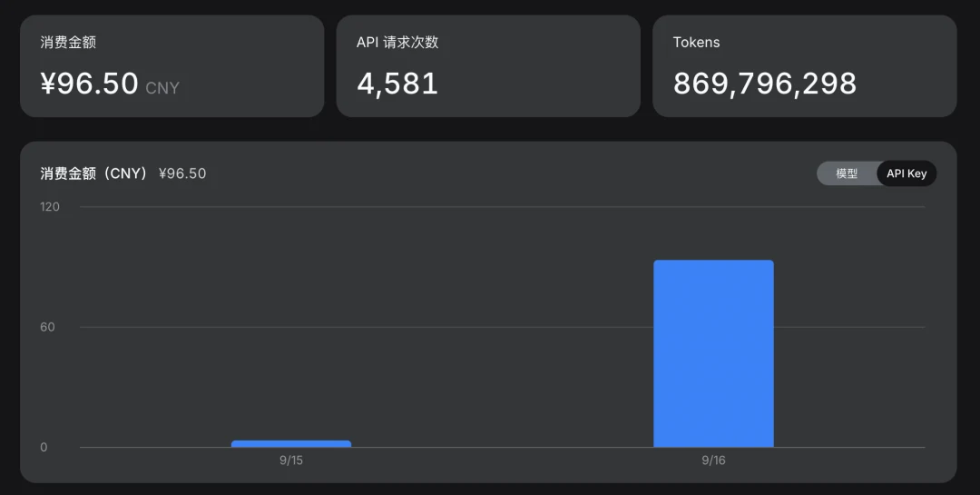Image resolution: width=980 pixels, height=495 pixels.
Task: Click the small 9/15 spending bar
Action: 291,444
